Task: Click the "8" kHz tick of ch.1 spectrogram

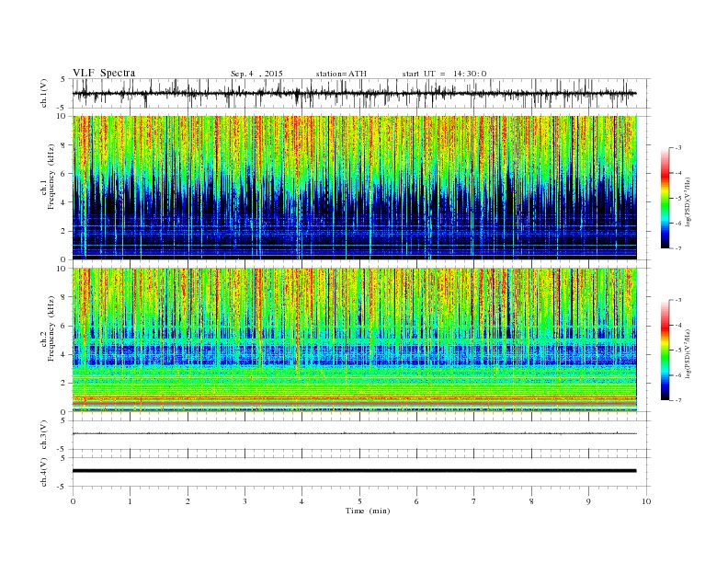Action: [63, 145]
